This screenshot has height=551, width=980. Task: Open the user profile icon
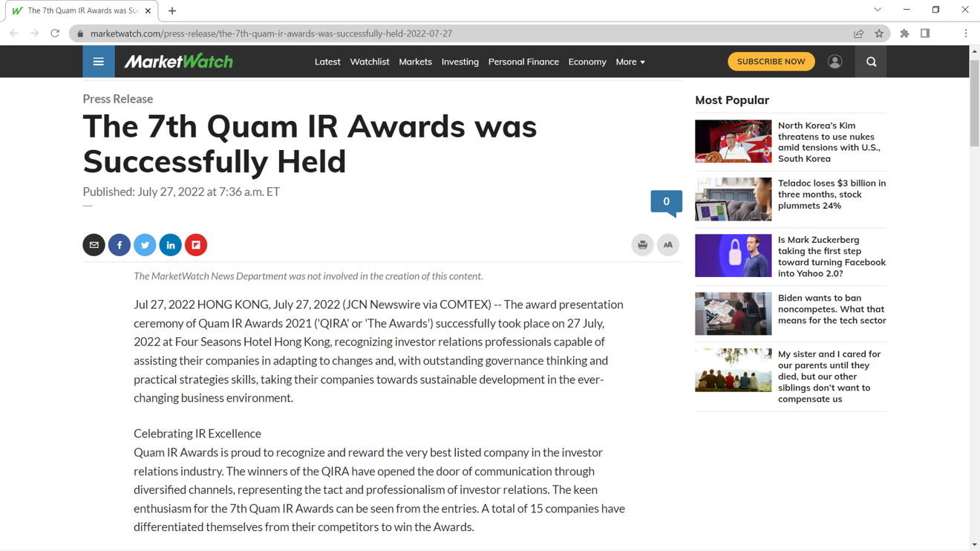click(835, 62)
